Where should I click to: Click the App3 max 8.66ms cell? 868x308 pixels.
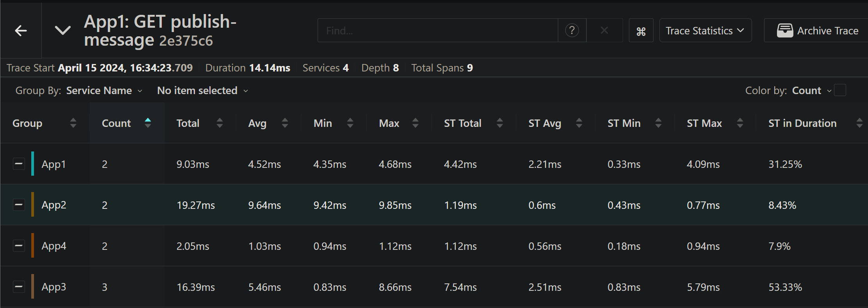[x=395, y=287]
